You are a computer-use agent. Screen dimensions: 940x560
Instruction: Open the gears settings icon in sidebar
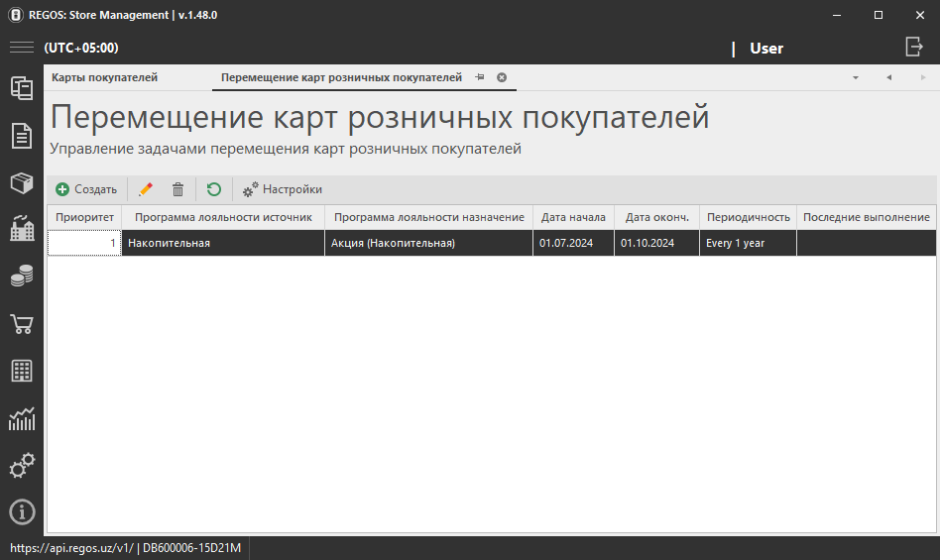(x=22, y=465)
